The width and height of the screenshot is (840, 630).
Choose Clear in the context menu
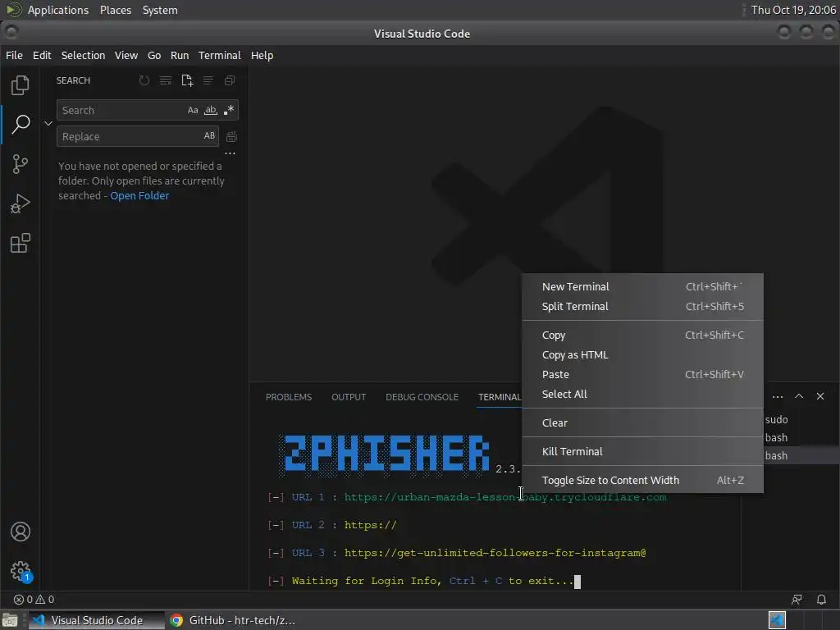point(642,422)
